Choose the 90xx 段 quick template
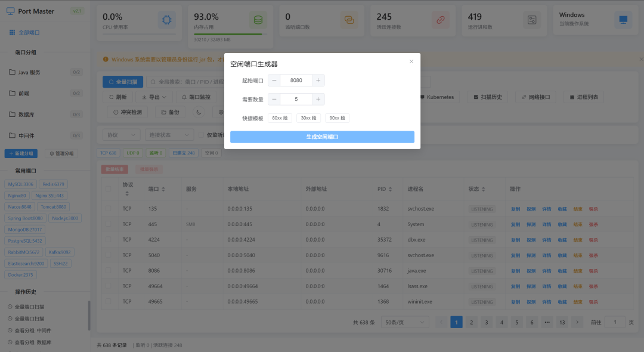Screen dimensions: 644x352 tap(337, 118)
